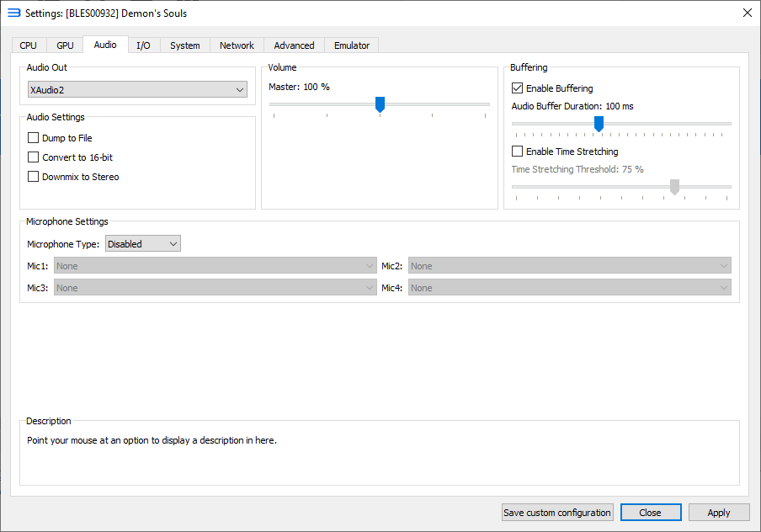Open the Microphone Type dropdown
The height and width of the screenshot is (532, 761).
(x=142, y=244)
